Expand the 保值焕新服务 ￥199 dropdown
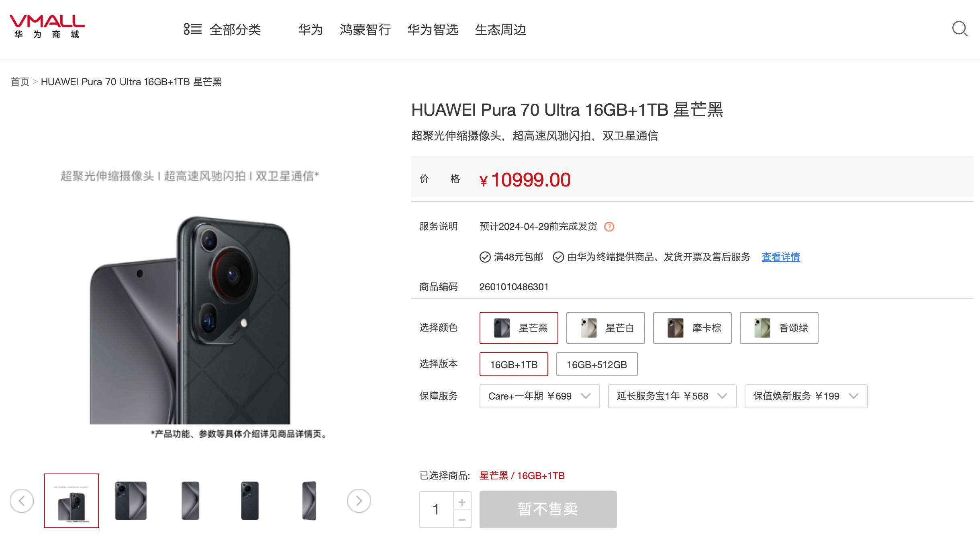 (x=806, y=396)
